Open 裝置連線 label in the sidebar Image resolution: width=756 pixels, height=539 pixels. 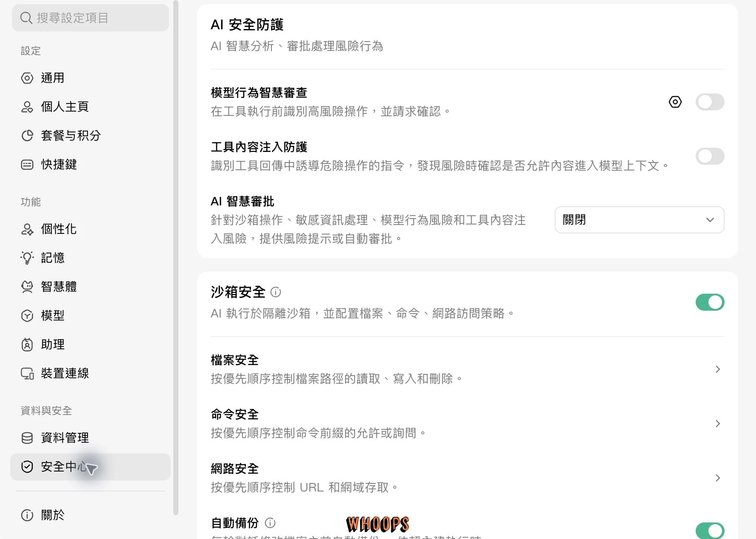[x=65, y=373]
